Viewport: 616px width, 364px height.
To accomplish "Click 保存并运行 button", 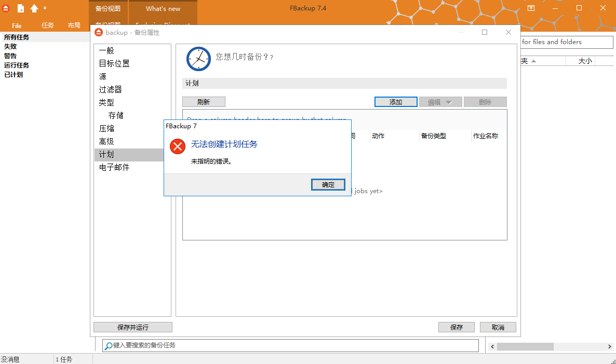I will pyautogui.click(x=133, y=327).
